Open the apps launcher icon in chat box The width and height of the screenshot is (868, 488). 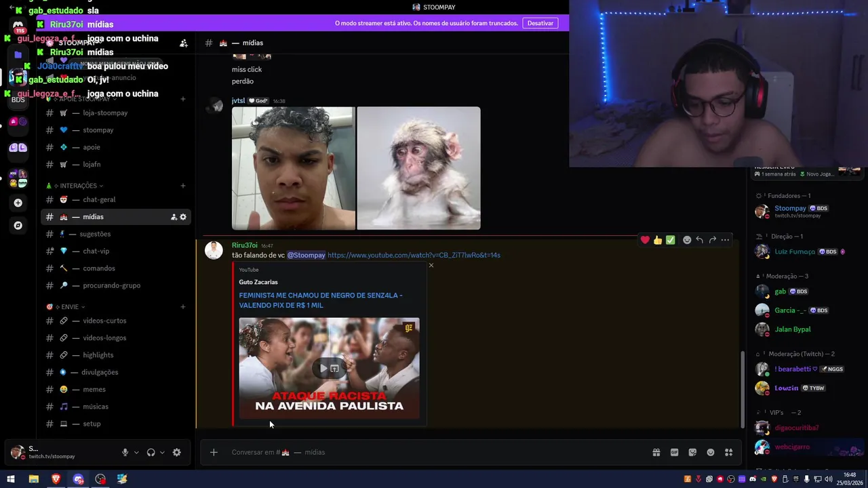point(729,452)
